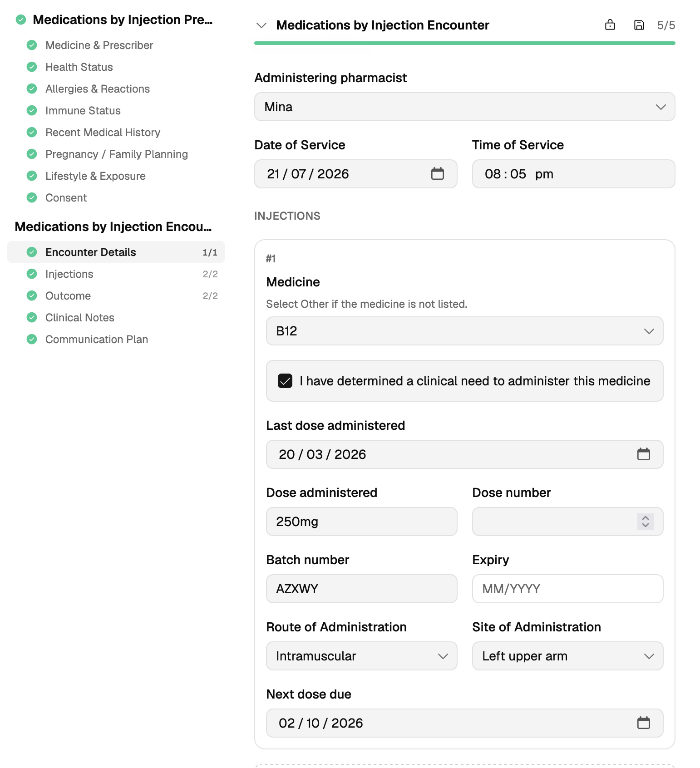Screen dimensions: 700x768
Task: Open the Administering pharmacist dropdown
Action: (464, 107)
